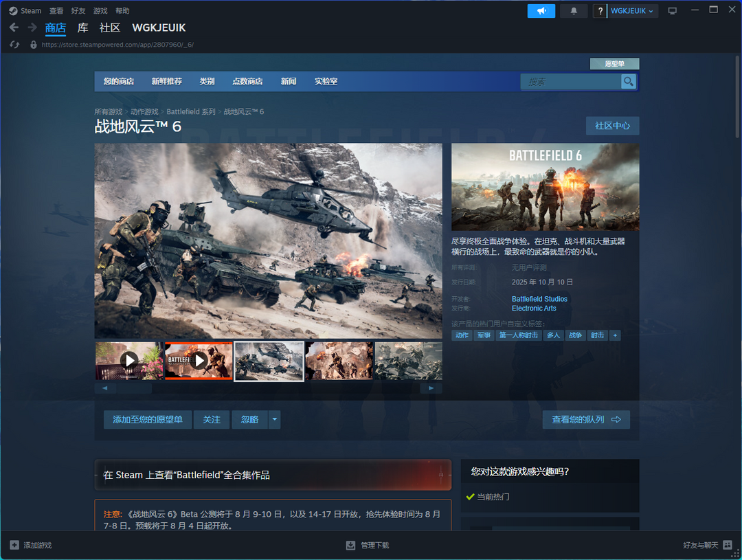Viewport: 742px width, 560px height.
Task: Select the helicopter screenshot thumbnail
Action: pos(269,361)
